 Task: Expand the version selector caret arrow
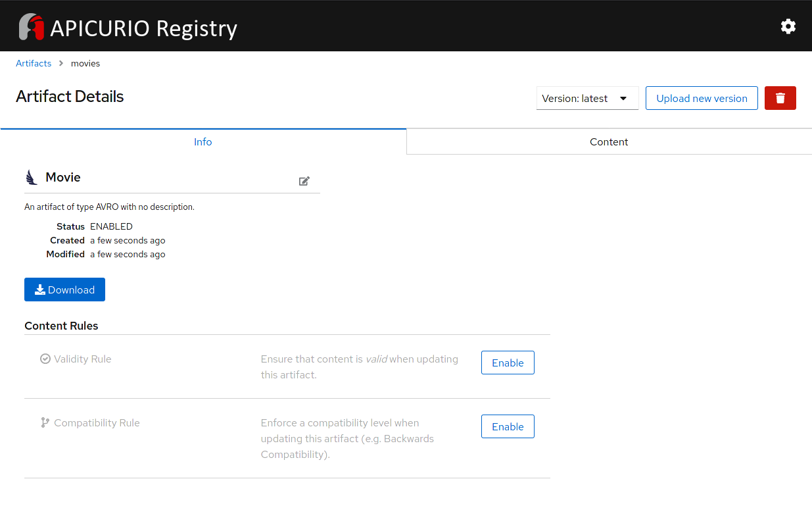pos(623,98)
